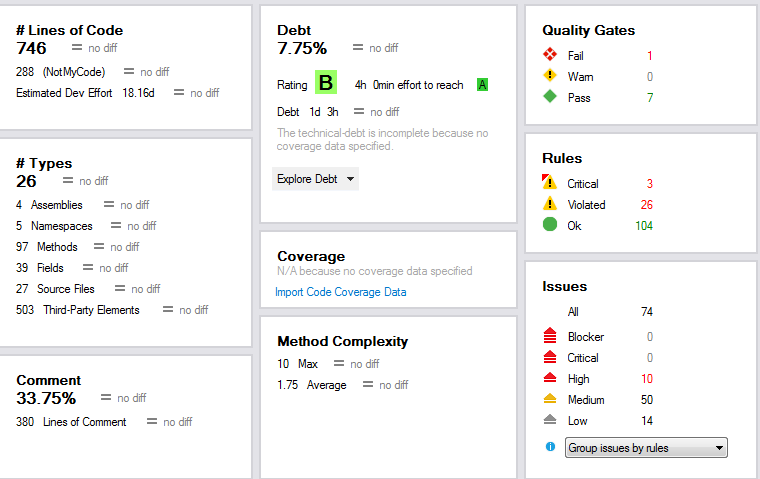Screen dimensions: 760x479
Task: Click the Quality Gates Pass green diamond icon
Action: tap(550, 96)
